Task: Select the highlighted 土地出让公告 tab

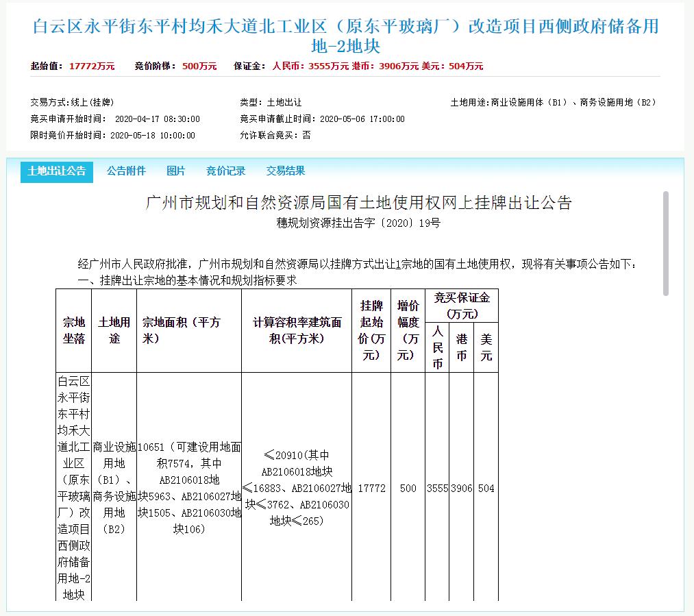Action: (x=56, y=171)
